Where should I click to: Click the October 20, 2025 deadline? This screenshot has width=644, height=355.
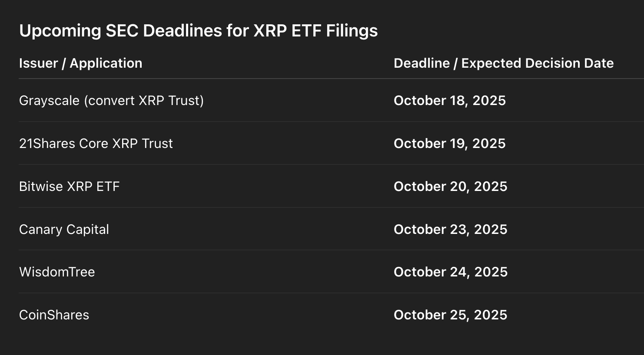pyautogui.click(x=450, y=187)
